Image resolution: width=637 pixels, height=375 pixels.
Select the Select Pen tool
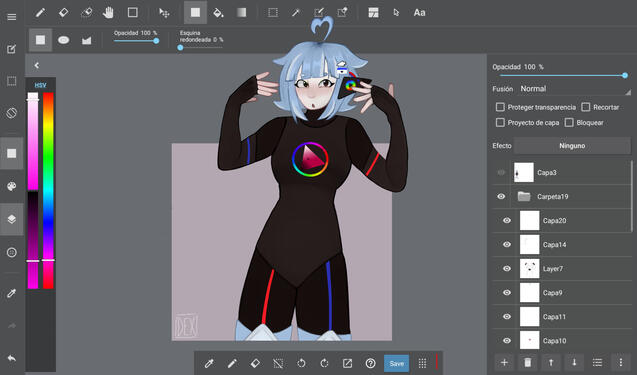point(319,13)
